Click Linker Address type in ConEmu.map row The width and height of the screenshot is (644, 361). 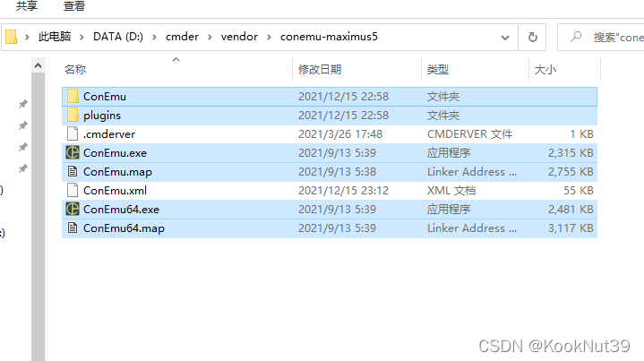point(472,172)
